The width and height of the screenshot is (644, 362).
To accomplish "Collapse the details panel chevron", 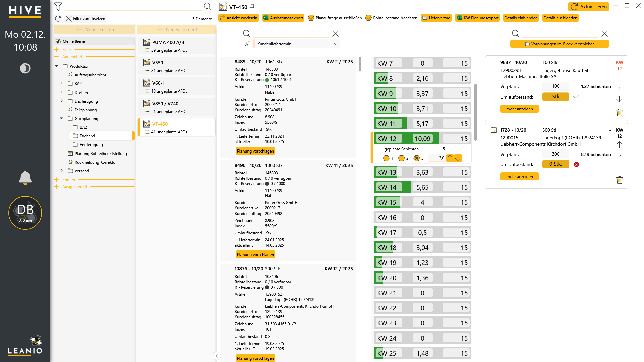I will (217, 356).
